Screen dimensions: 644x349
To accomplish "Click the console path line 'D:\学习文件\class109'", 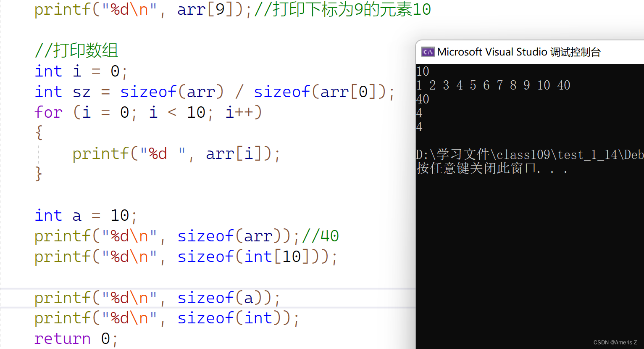I will click(530, 155).
